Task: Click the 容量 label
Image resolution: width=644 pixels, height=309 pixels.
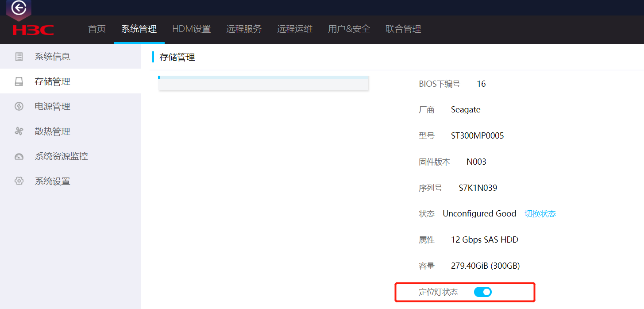Action: pyautogui.click(x=427, y=266)
